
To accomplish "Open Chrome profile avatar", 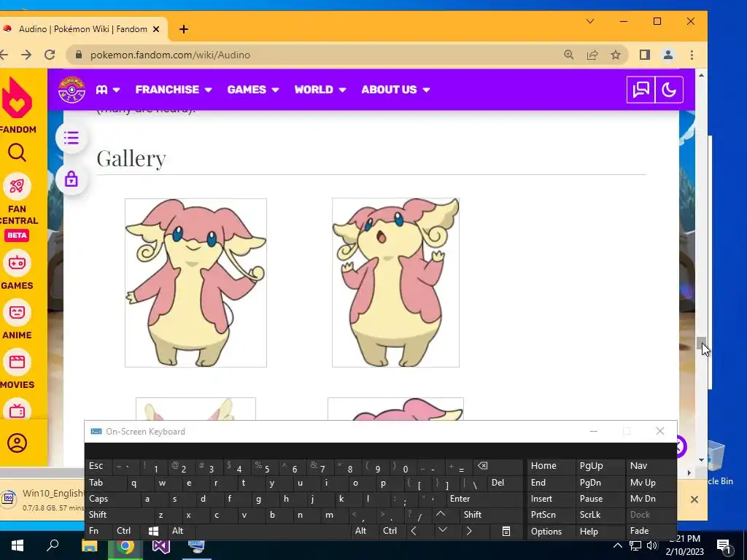I will coord(668,55).
